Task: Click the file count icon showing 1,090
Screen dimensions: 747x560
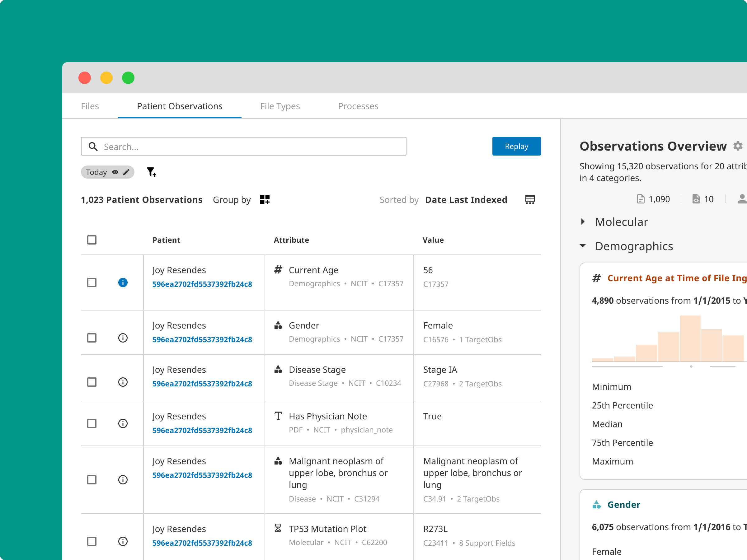Action: (x=641, y=199)
